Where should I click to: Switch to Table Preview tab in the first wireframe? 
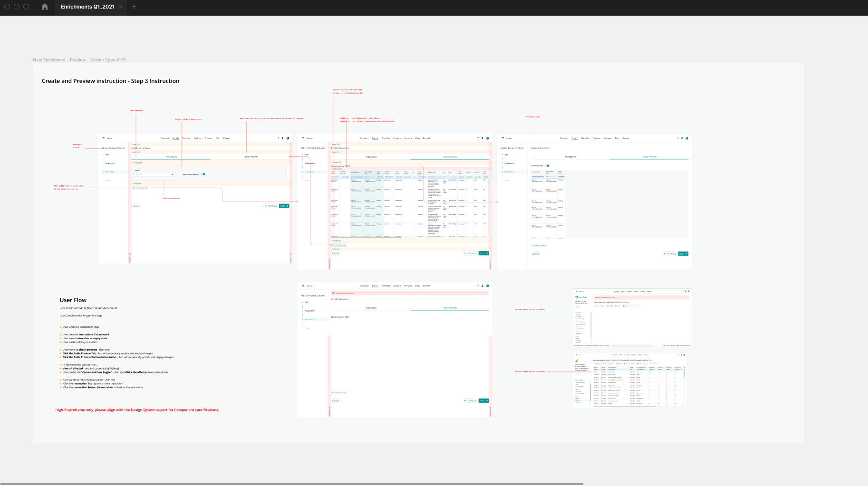(250, 157)
